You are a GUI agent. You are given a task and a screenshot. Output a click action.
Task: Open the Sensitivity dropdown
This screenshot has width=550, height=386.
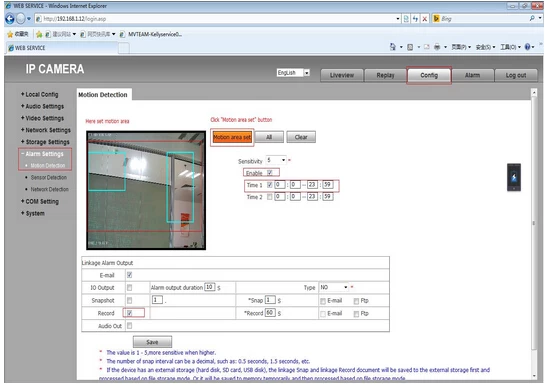[276, 160]
